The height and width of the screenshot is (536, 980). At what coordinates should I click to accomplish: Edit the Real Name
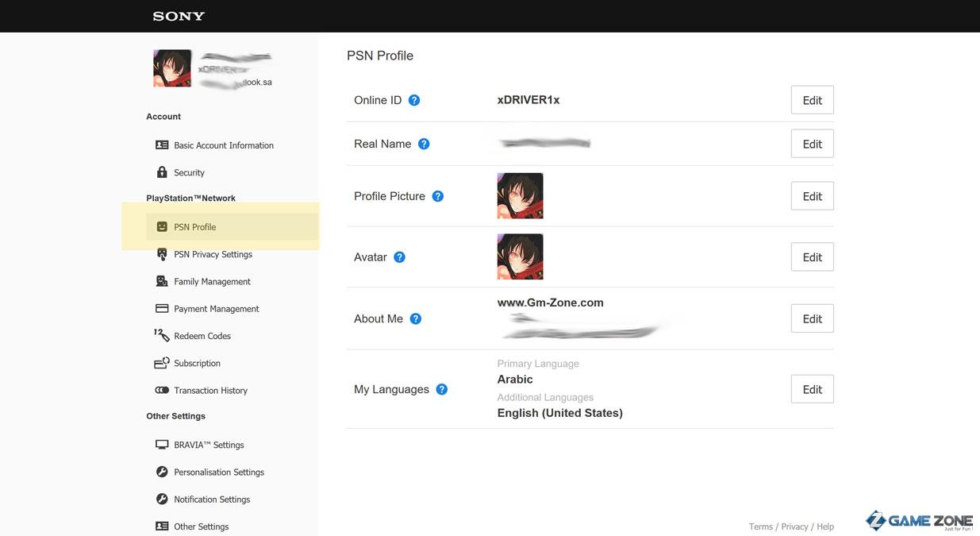(x=813, y=144)
